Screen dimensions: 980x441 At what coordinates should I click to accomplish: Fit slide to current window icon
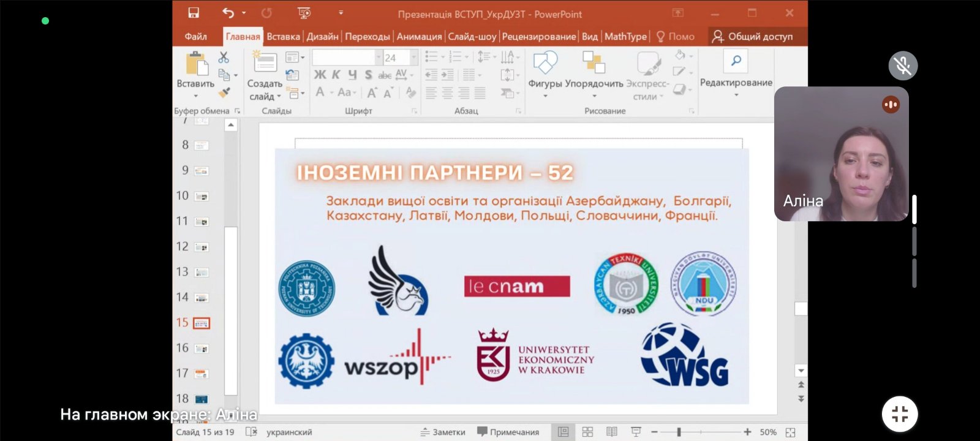tap(791, 432)
